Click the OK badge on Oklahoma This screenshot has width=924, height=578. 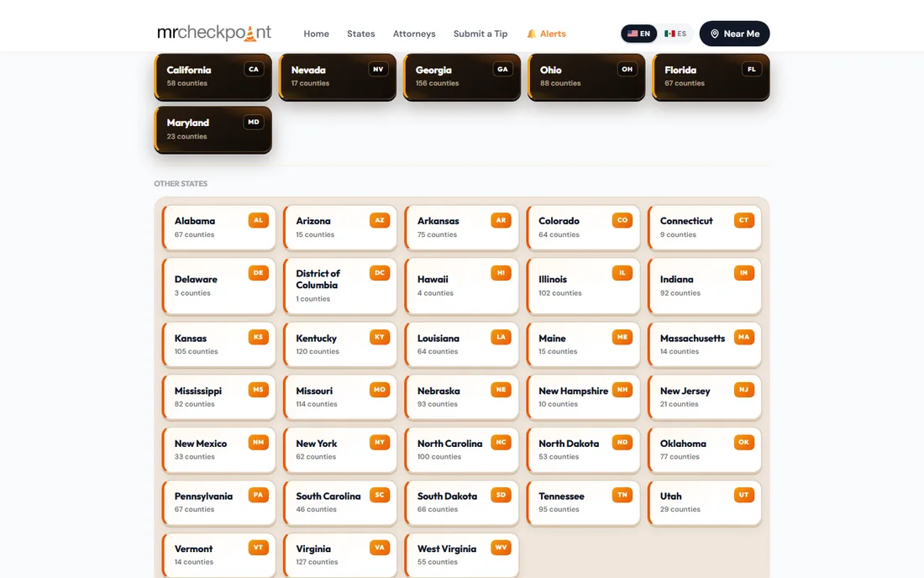[743, 442]
